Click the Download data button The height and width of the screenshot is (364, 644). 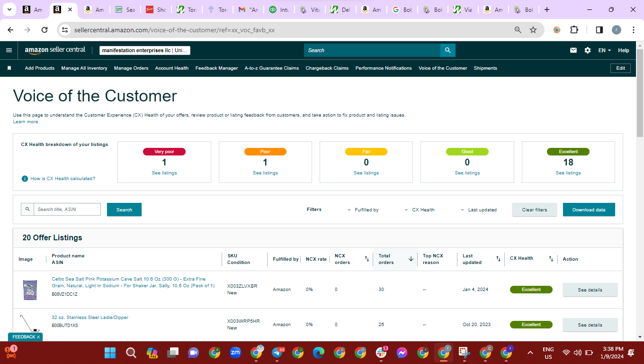coord(589,209)
